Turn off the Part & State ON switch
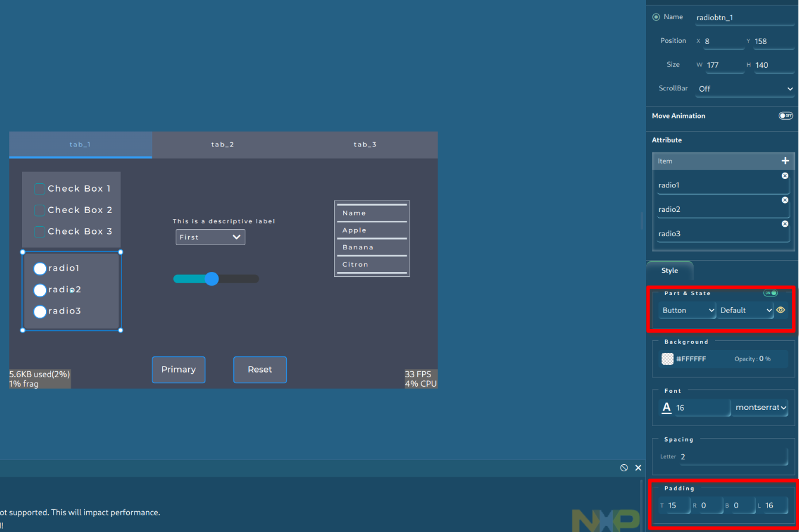 pyautogui.click(x=770, y=293)
